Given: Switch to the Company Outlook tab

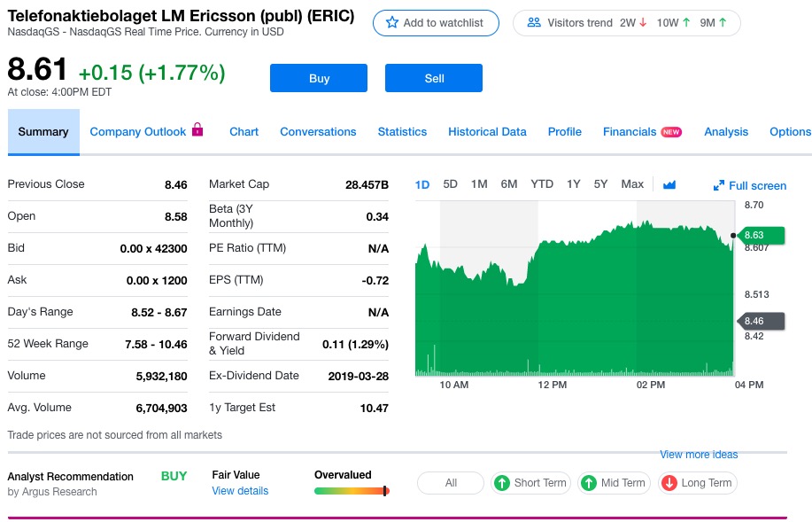Looking at the screenshot, I should (x=138, y=132).
